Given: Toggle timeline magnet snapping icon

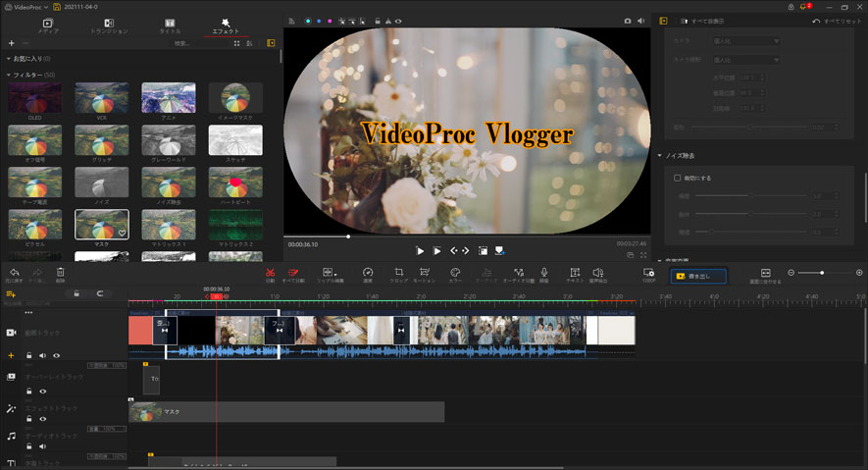Looking at the screenshot, I should coord(100,293).
